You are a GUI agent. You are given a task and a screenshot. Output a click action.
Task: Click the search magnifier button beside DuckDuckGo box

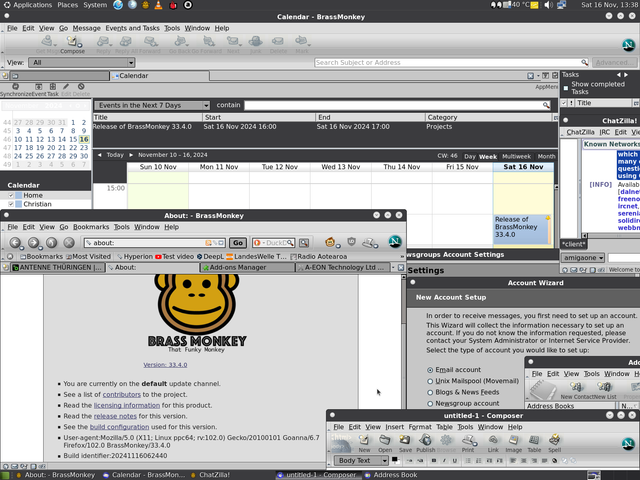pyautogui.click(x=304, y=243)
